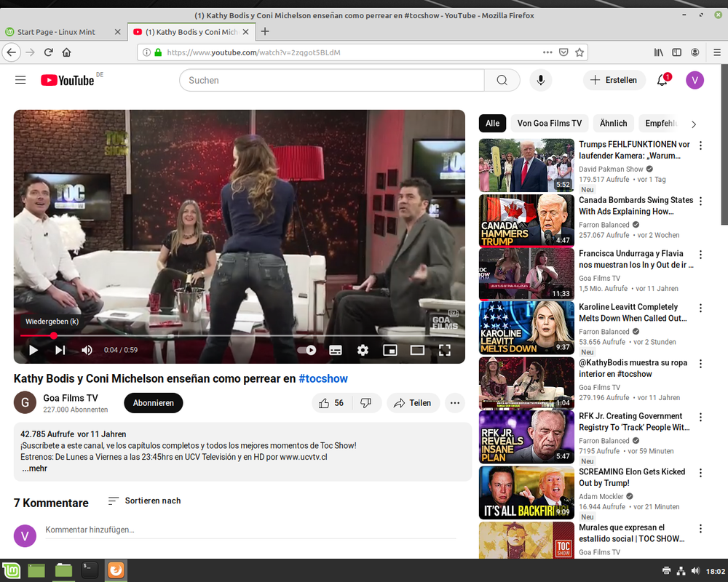Open the Sortieren nach dropdown
The height and width of the screenshot is (582, 728).
[x=144, y=501]
